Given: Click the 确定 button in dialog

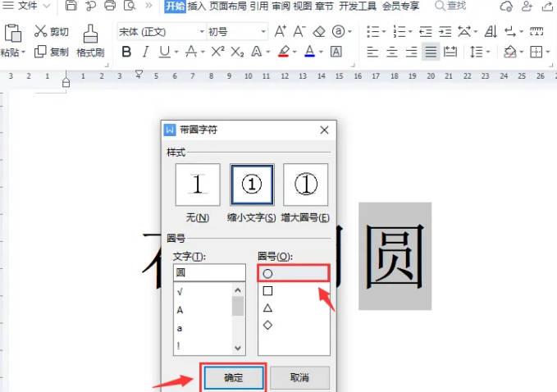Looking at the screenshot, I should tap(234, 378).
